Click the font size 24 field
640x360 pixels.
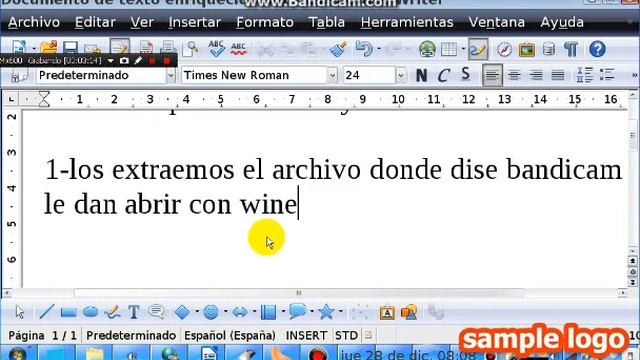pos(369,76)
